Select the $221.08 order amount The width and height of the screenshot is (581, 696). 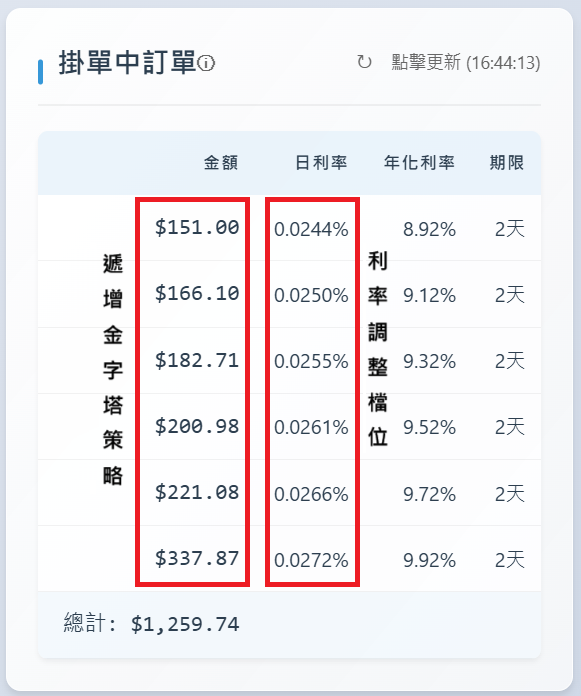pyautogui.click(x=197, y=492)
